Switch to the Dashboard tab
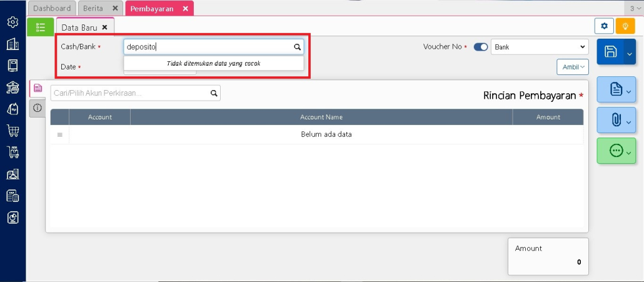 [52, 8]
